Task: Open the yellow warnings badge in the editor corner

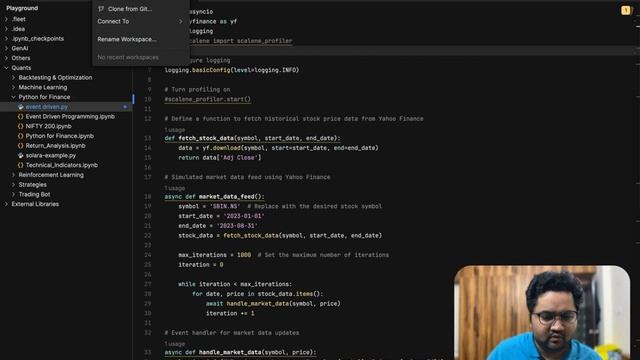Action: 625,11
